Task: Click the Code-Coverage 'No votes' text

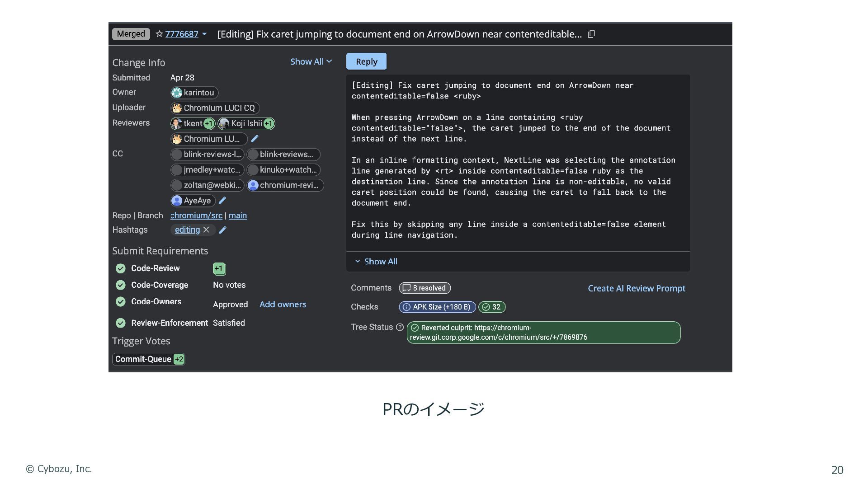Action: tap(229, 285)
